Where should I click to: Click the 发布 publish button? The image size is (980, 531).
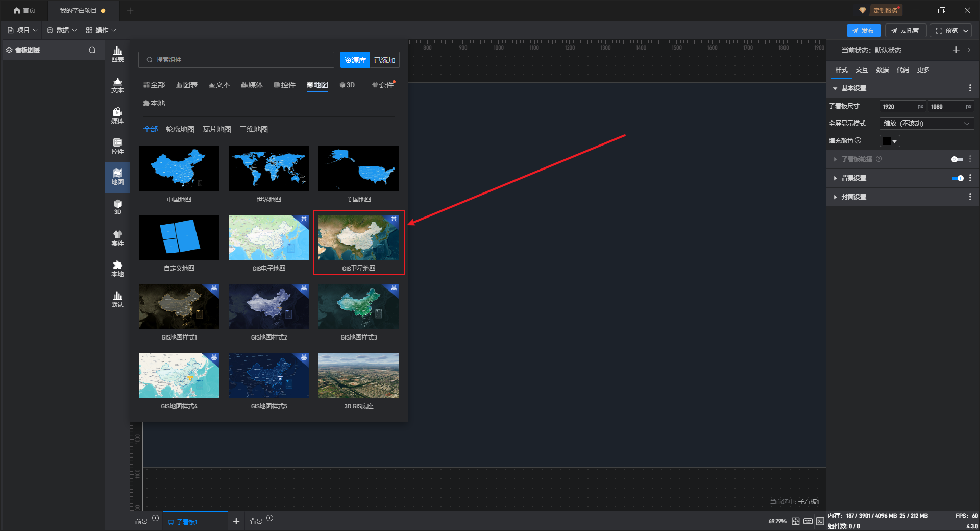coord(864,31)
